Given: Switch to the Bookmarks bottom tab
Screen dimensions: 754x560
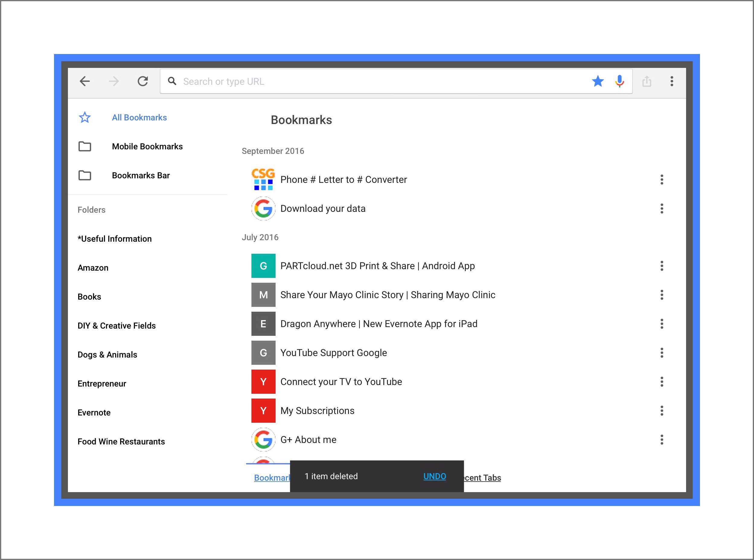Looking at the screenshot, I should (x=272, y=478).
